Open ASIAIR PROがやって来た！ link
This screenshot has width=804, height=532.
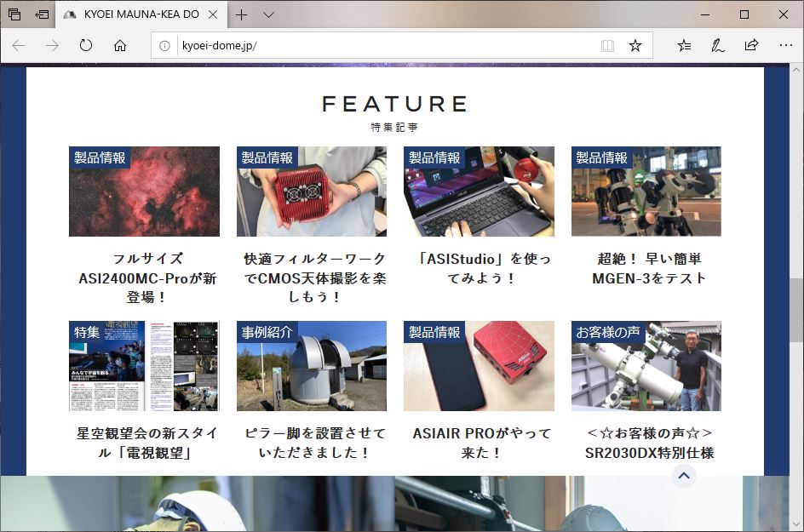(481, 443)
